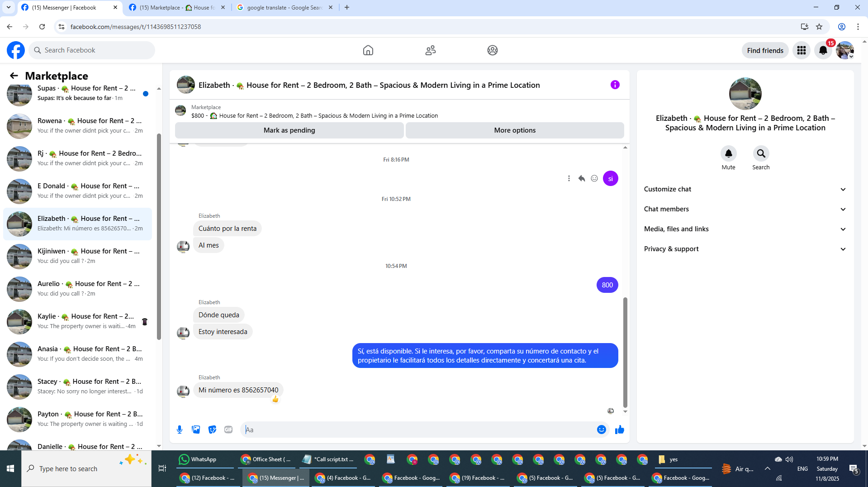Click the Windows taskbar search box
868x487 pixels.
(x=86, y=469)
